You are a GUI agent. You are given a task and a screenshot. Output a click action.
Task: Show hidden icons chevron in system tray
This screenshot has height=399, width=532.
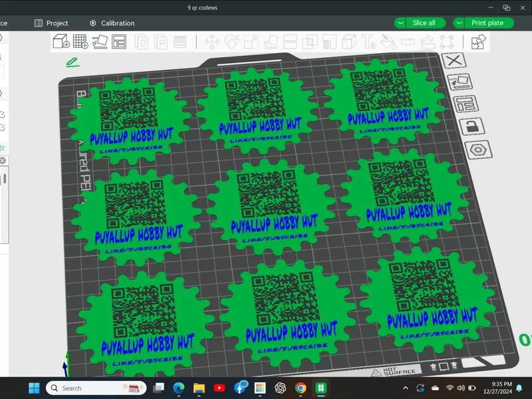(406, 388)
